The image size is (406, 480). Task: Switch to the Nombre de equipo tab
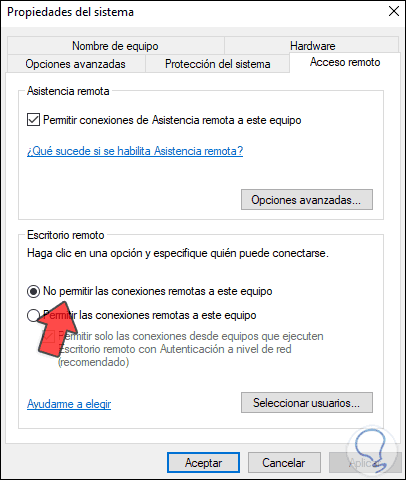point(115,46)
